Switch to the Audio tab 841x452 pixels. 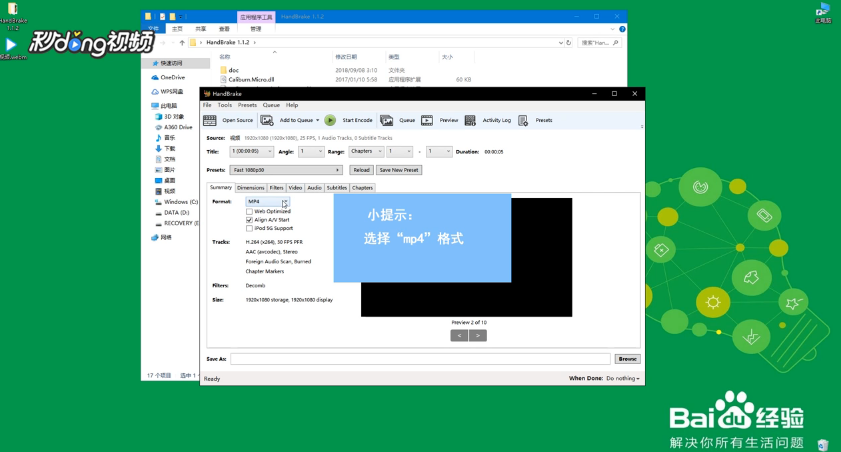pyautogui.click(x=314, y=188)
